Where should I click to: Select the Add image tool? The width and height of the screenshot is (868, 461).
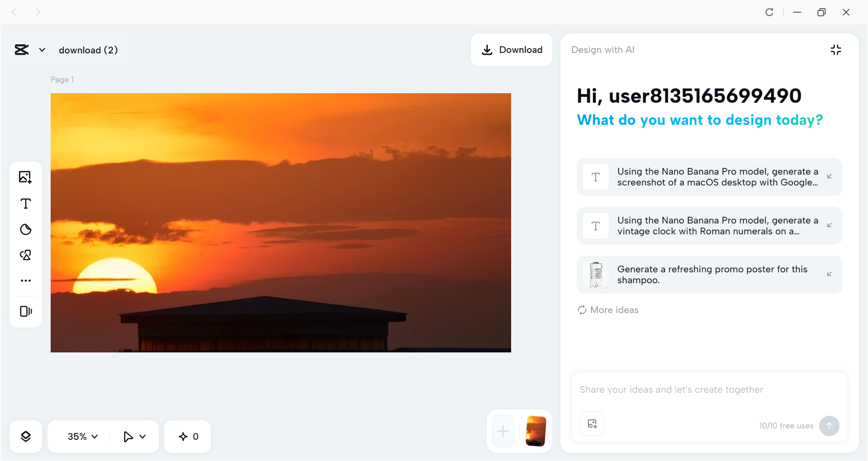point(26,177)
